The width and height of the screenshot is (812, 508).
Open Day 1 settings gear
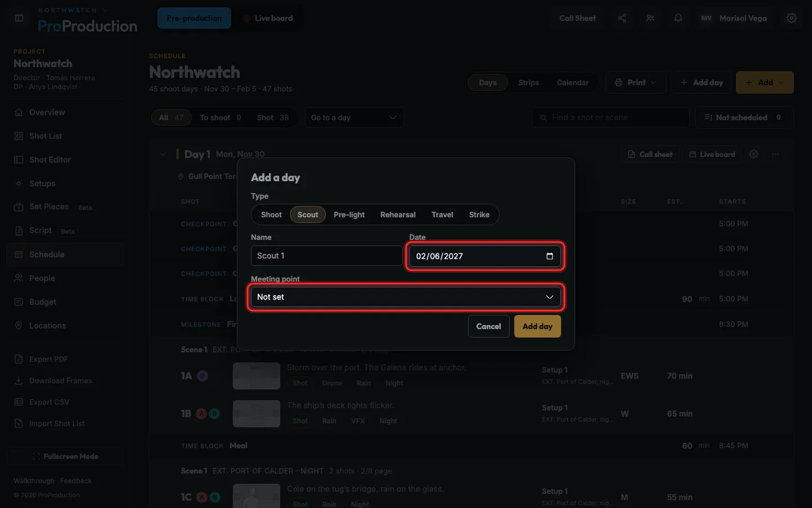[x=754, y=154]
